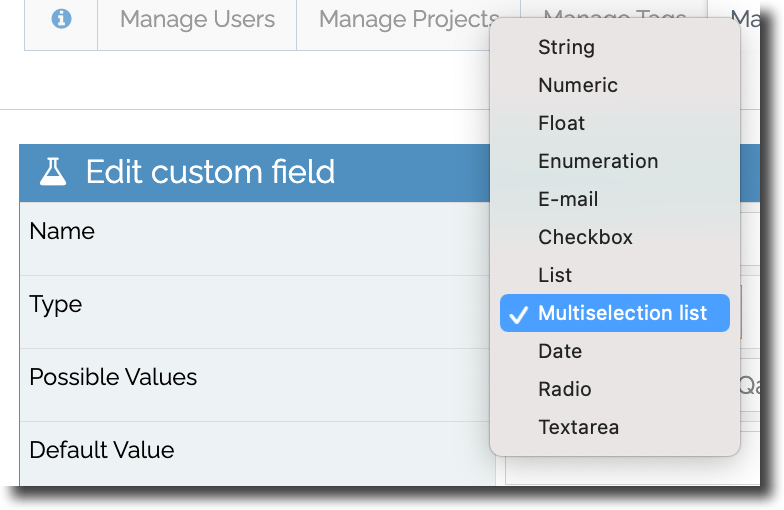This screenshot has width=784, height=510.
Task: Click the info icon tab
Action: (61, 19)
